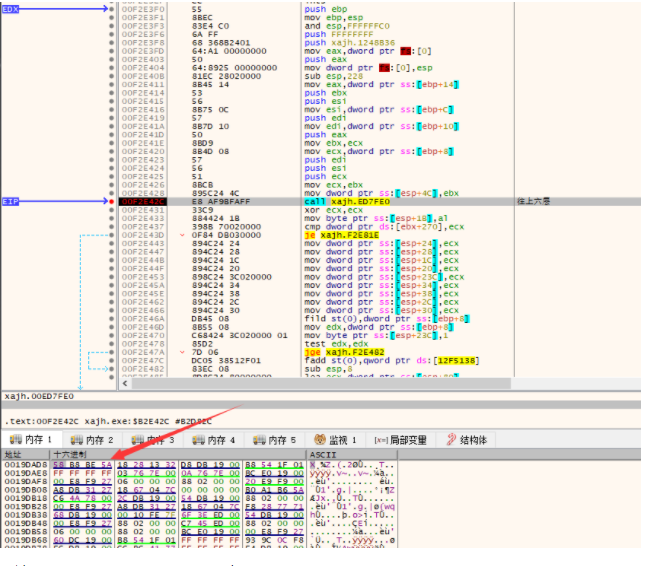
Task: Select dump address 0019DB48
Action: pyautogui.click(x=26, y=523)
